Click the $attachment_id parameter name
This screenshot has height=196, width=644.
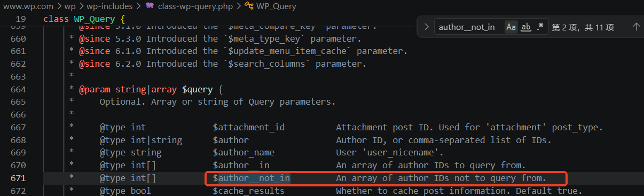coord(248,128)
